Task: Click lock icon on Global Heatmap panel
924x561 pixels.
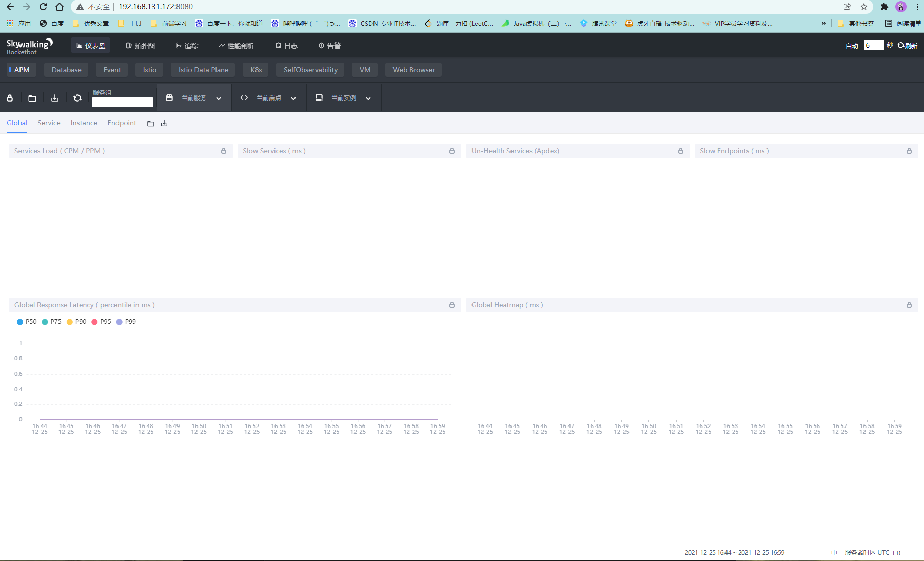Action: click(909, 305)
